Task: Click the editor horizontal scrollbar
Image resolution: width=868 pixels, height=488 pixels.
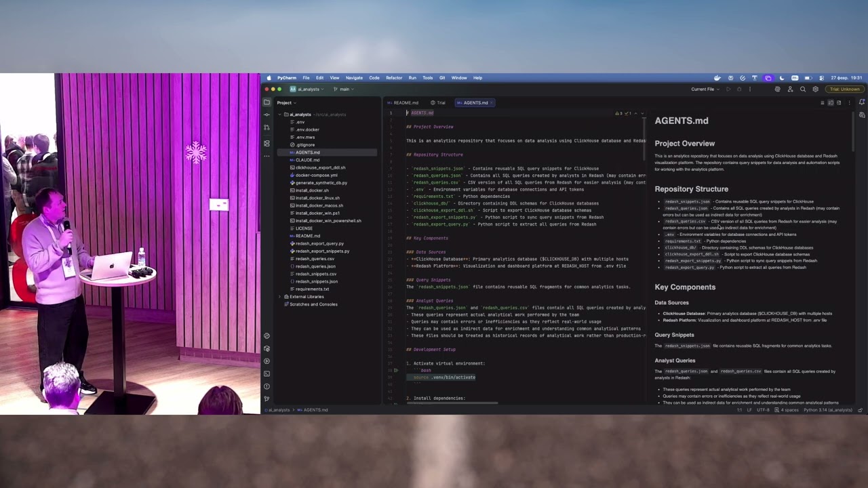Action: (x=453, y=403)
